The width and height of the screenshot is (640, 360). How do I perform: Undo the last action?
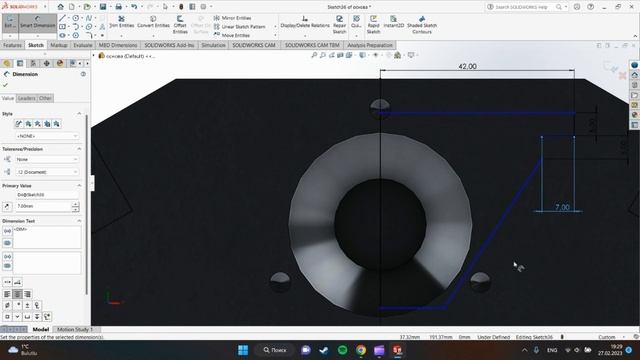tap(134, 7)
